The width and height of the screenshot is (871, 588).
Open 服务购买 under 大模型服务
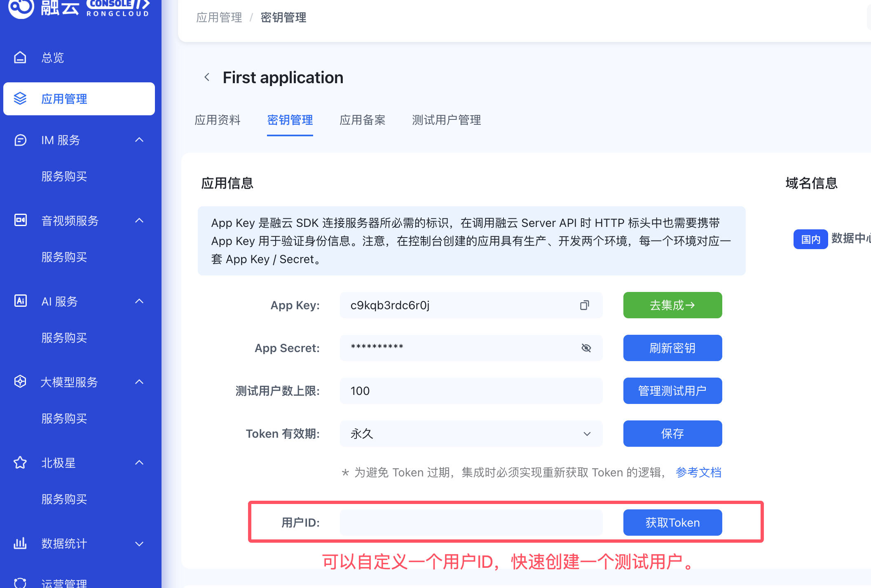[64, 418]
